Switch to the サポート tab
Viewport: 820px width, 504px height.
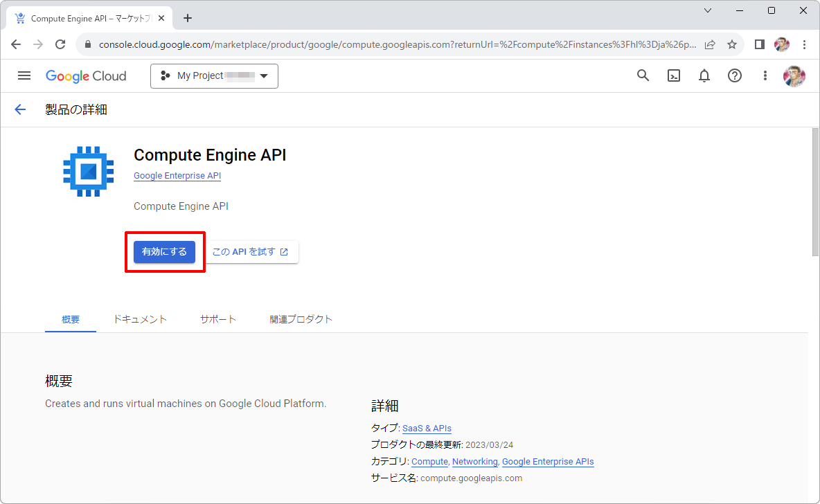(218, 319)
